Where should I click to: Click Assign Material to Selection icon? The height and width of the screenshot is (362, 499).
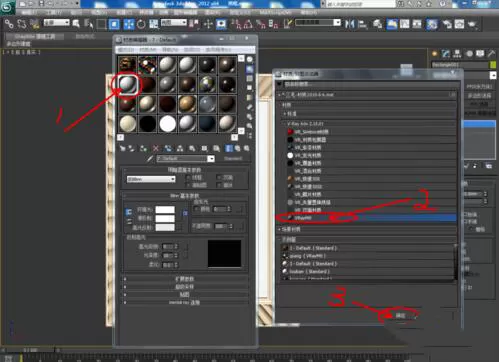(x=143, y=148)
